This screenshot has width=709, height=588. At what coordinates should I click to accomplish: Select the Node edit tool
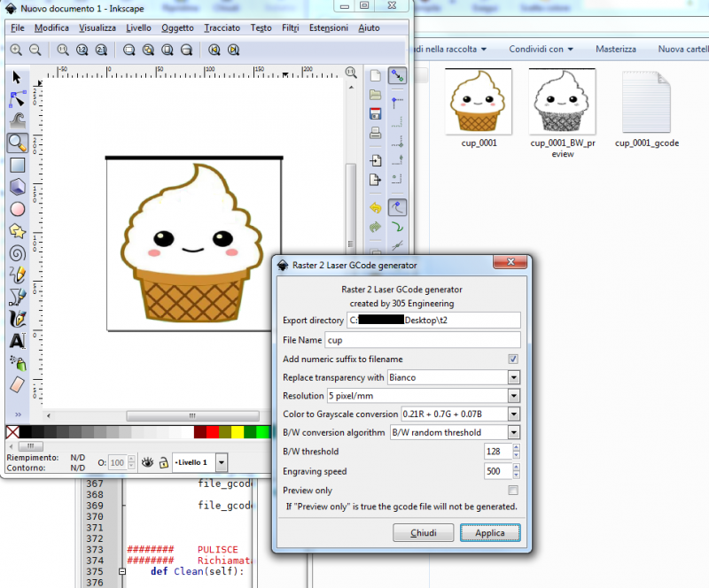click(x=17, y=98)
